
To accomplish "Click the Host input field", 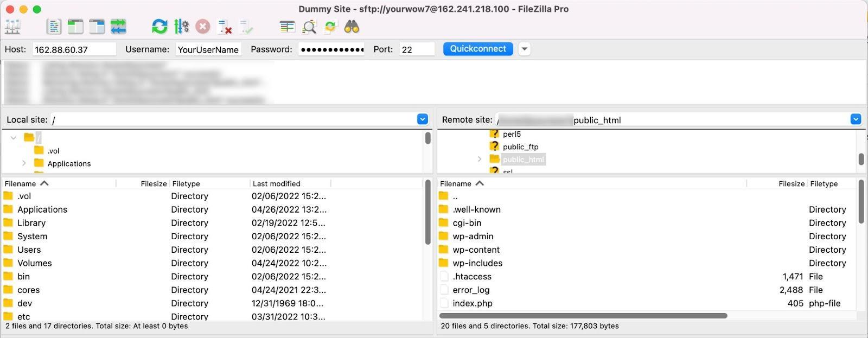I will (x=74, y=49).
